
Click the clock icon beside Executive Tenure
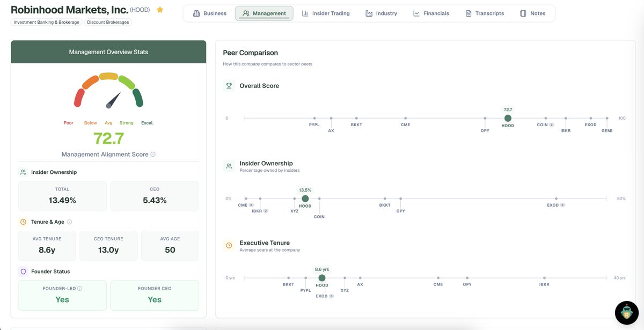229,245
